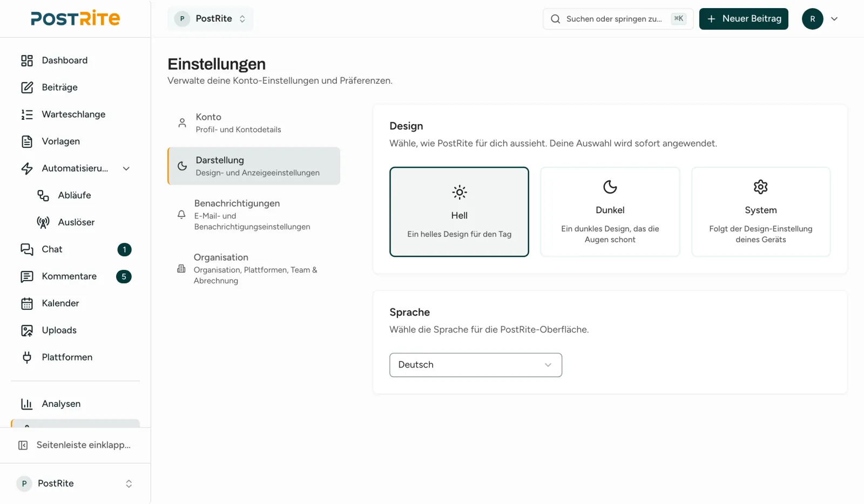The image size is (864, 504).
Task: Click the Auslöser broadcast icon
Action: [x=43, y=222]
